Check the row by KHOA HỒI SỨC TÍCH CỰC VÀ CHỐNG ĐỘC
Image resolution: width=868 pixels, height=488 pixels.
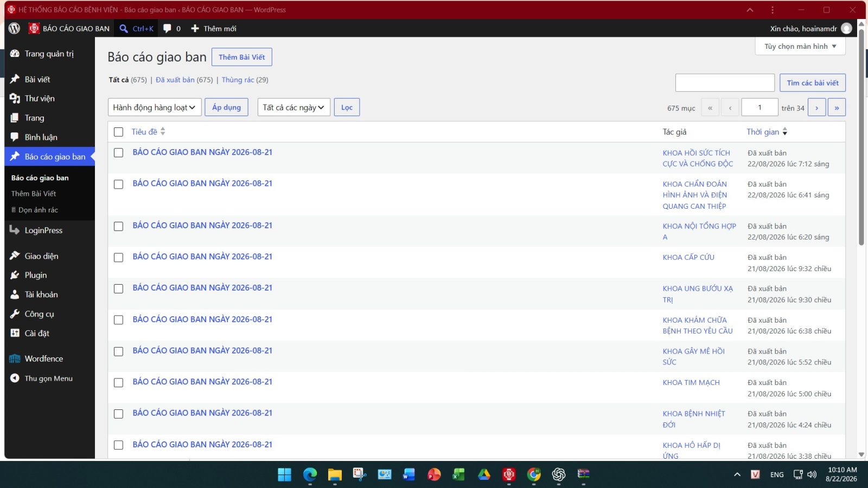click(118, 153)
